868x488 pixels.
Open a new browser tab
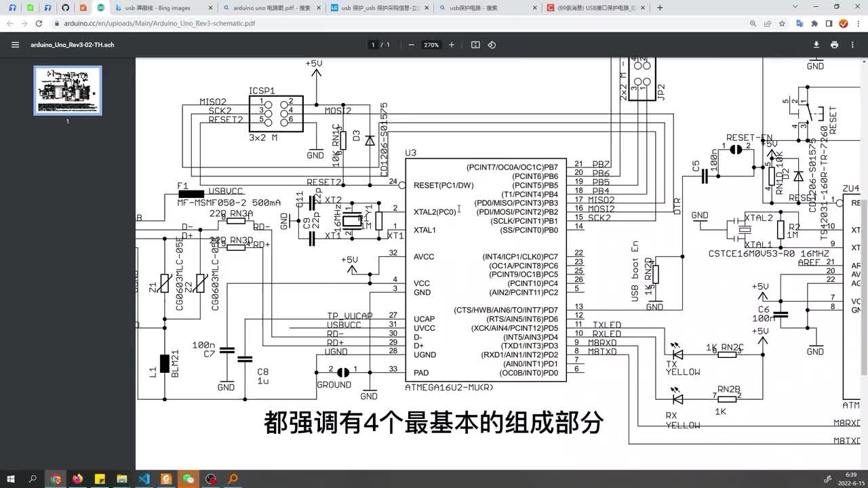click(x=660, y=7)
